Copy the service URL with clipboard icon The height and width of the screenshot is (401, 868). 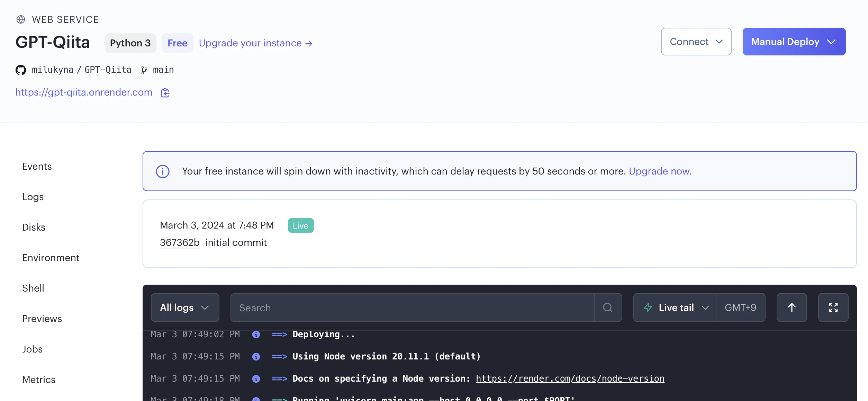[x=165, y=93]
